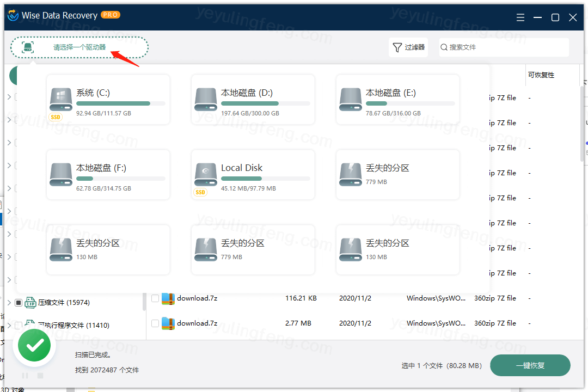Open the drive selection dropdown
588x392 pixels.
click(x=79, y=48)
